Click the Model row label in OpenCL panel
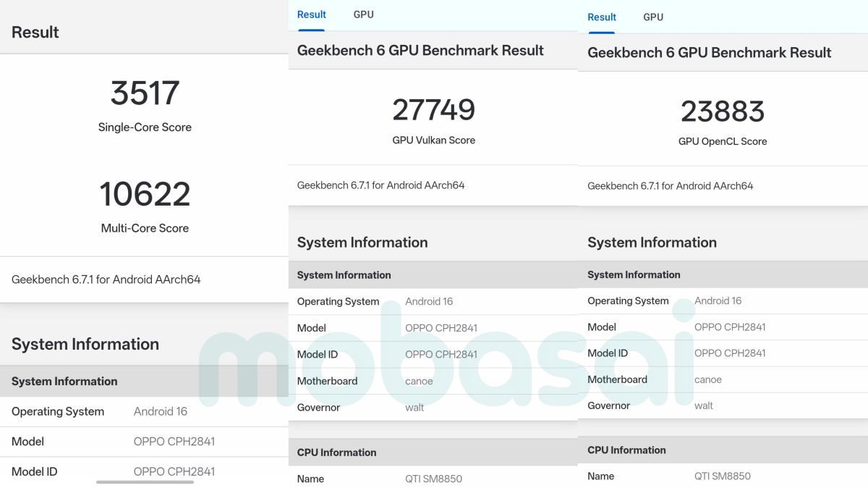 click(602, 327)
